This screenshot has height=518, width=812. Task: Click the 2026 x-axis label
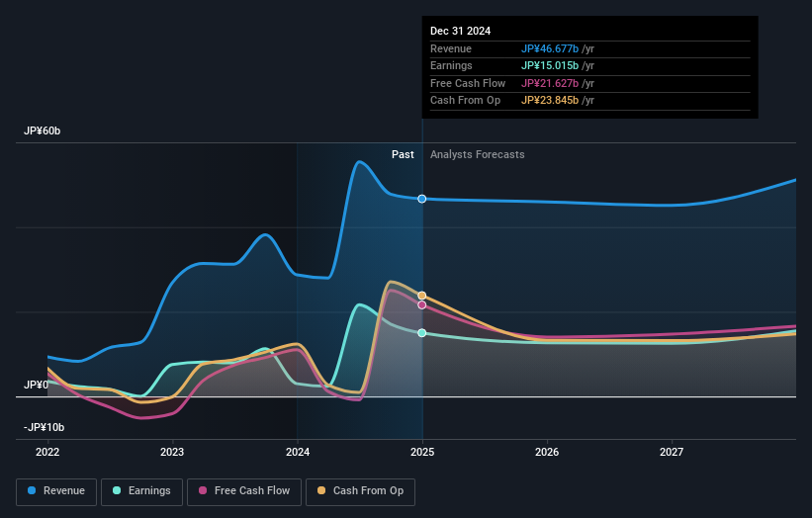point(547,452)
